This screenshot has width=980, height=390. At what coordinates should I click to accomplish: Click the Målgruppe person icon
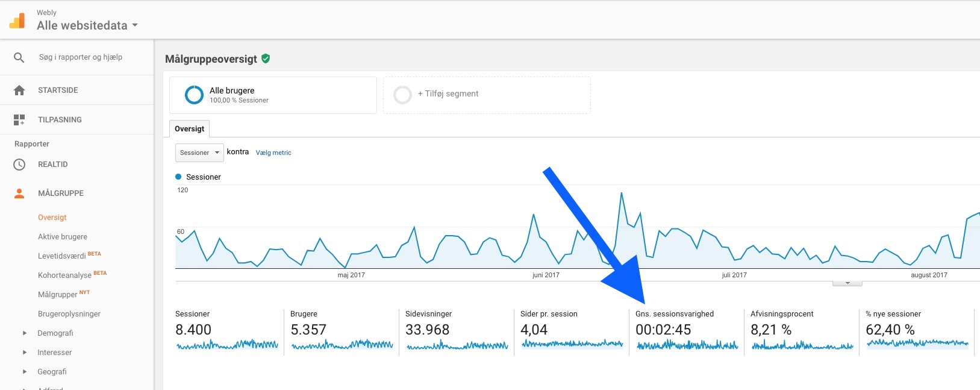pos(19,193)
